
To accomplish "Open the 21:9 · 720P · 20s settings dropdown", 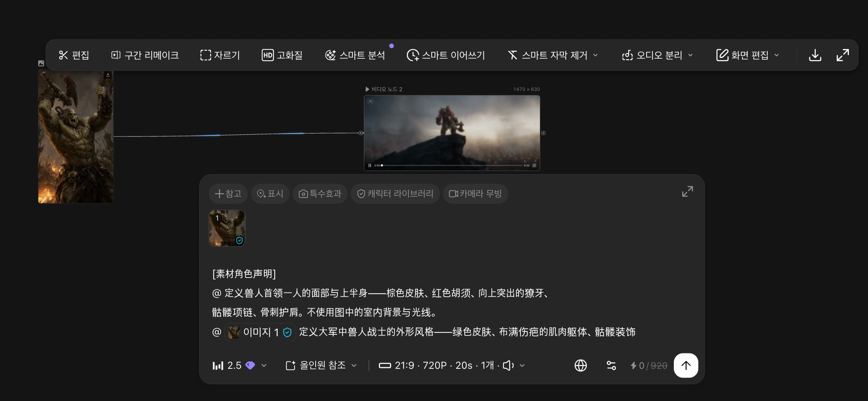I will click(452, 366).
